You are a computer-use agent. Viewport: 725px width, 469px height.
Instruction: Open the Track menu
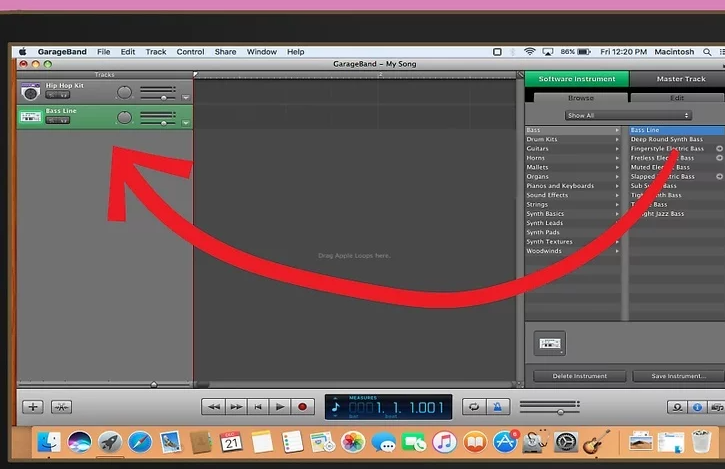pos(156,52)
